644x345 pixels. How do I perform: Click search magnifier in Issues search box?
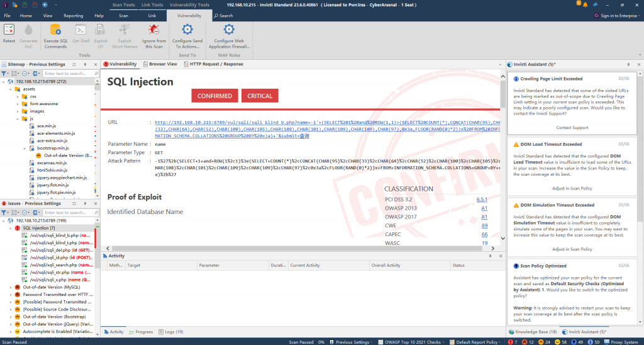[95, 213]
